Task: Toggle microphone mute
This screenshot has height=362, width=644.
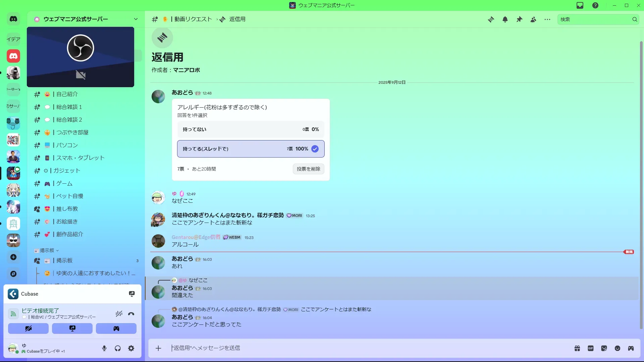Action: pos(104,349)
